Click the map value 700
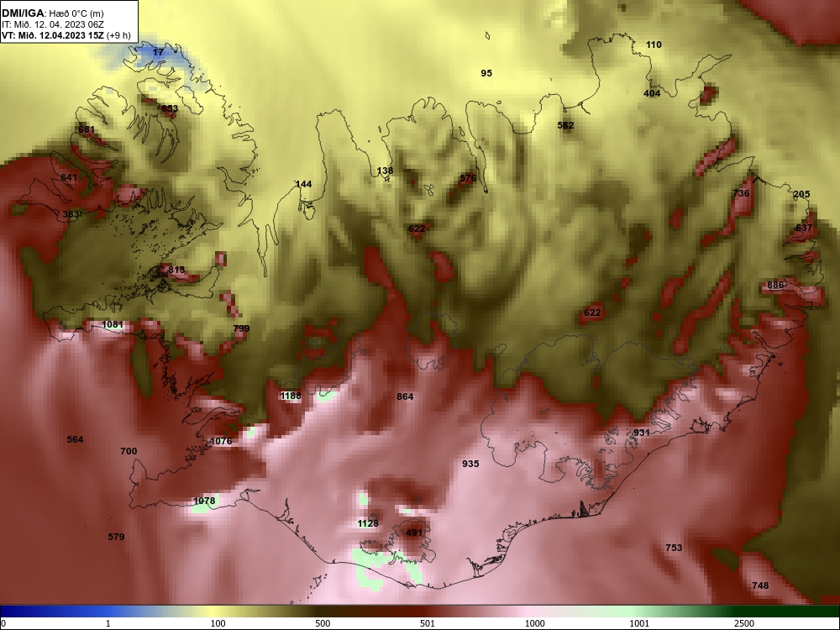The width and height of the screenshot is (840, 630). pos(129,451)
